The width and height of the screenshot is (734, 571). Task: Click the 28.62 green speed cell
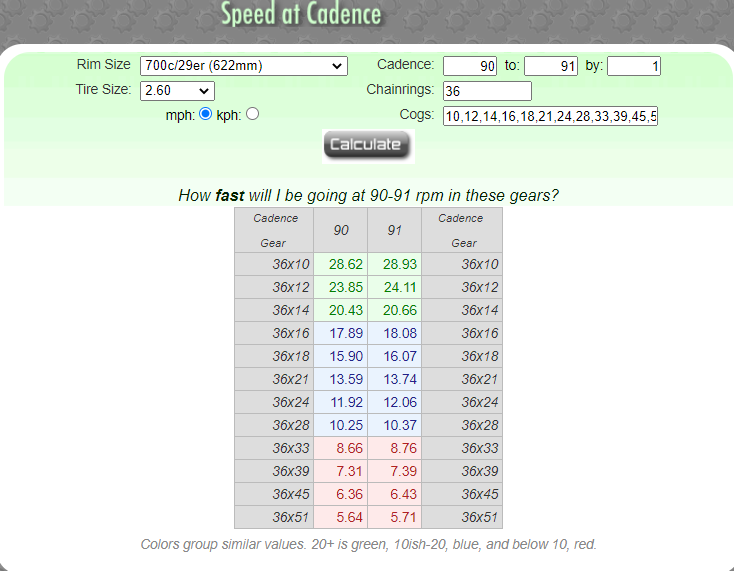click(x=341, y=264)
